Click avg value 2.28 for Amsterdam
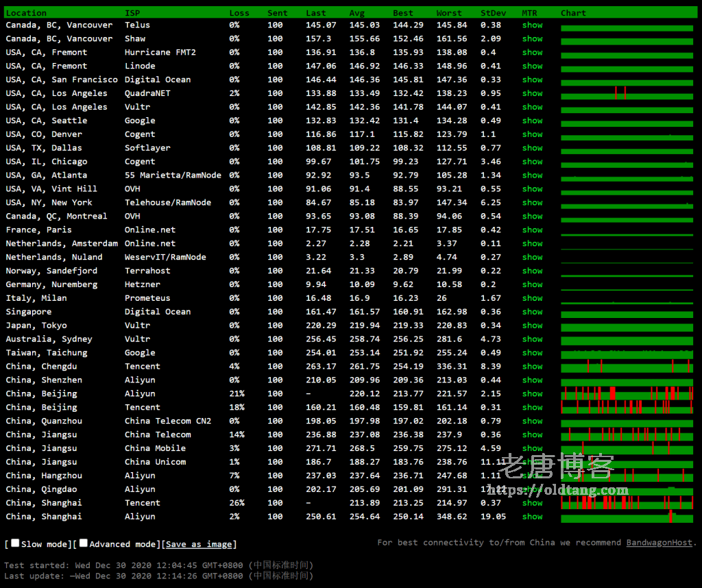Screen dimensions: 702x588 (359, 243)
